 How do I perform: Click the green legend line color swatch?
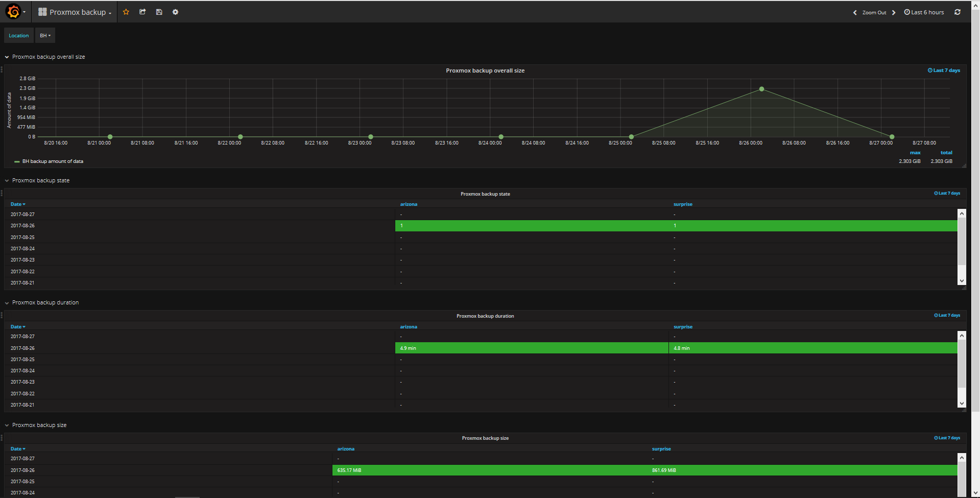[17, 161]
